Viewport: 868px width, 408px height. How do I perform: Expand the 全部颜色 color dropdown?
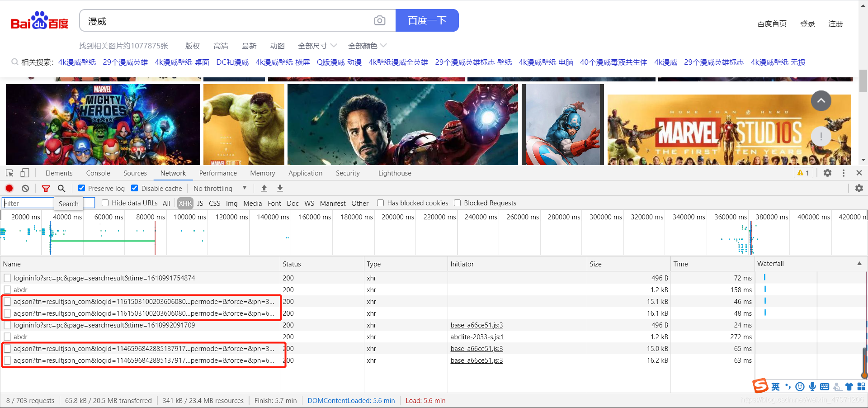click(x=367, y=46)
